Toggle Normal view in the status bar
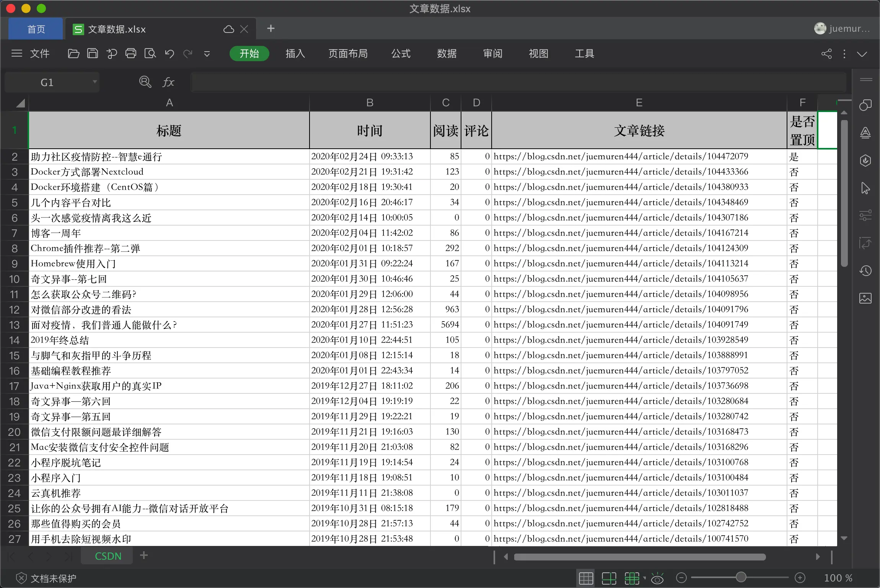Image resolution: width=880 pixels, height=588 pixels. click(x=586, y=578)
